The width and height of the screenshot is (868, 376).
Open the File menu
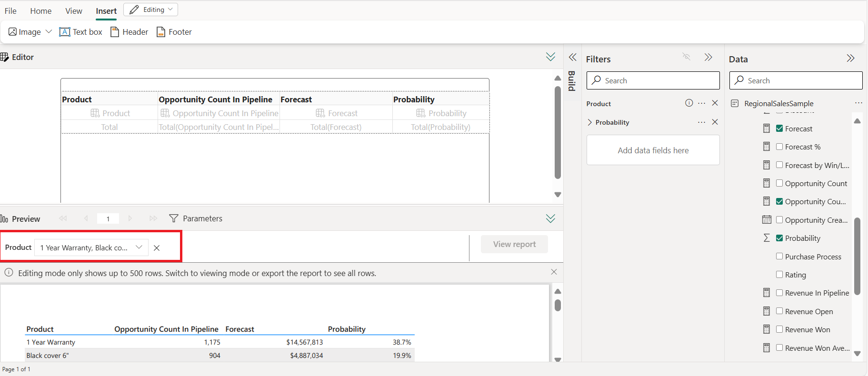(10, 11)
